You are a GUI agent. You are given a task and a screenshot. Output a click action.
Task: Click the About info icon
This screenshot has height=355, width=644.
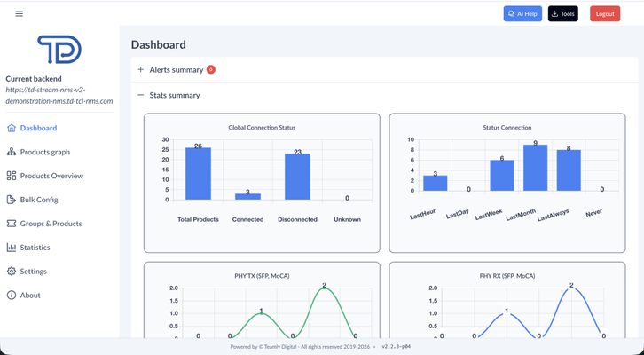coord(12,296)
